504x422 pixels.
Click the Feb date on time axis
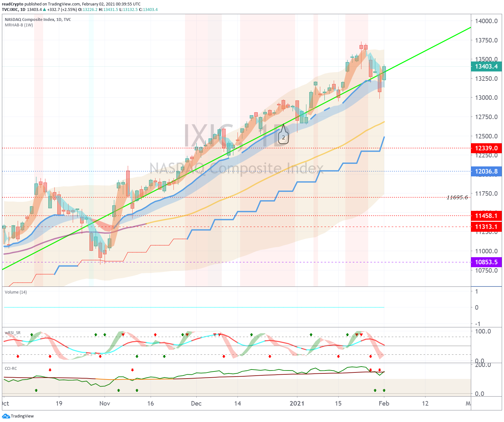point(384,404)
